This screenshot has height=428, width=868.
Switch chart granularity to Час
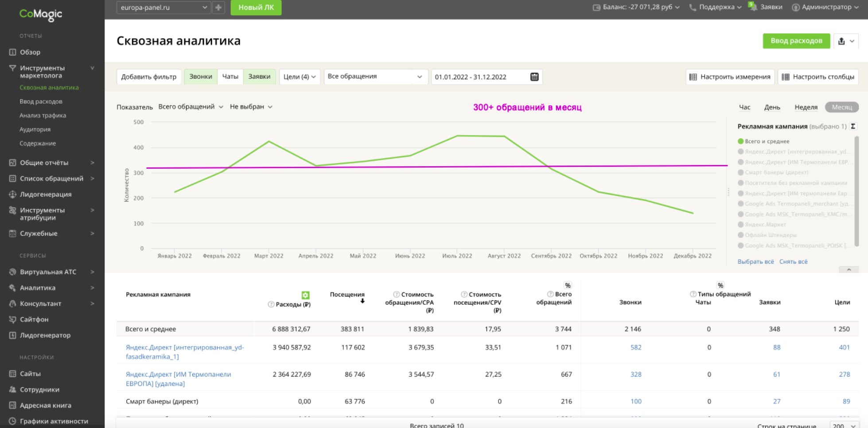(744, 107)
